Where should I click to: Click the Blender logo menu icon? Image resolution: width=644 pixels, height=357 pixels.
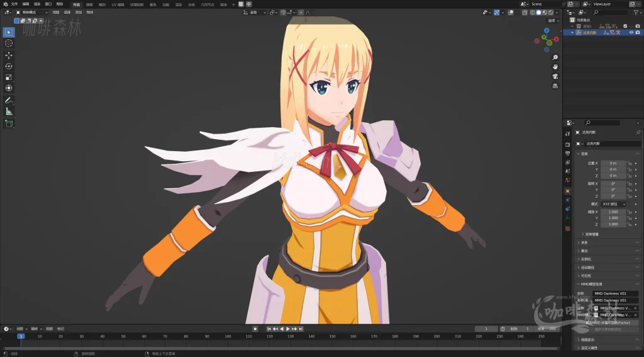(x=5, y=4)
